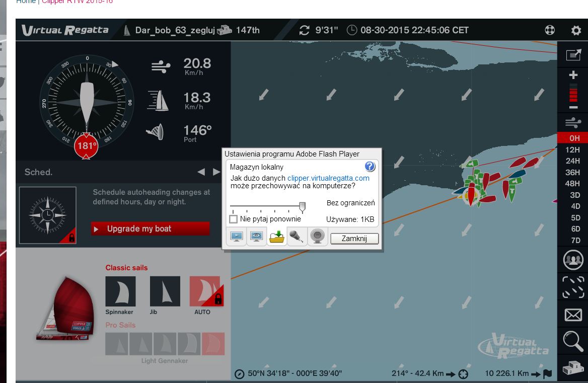Image resolution: width=588 pixels, height=383 pixels.
Task: Toggle the wind display icon in sidebar
Action: coord(573,122)
